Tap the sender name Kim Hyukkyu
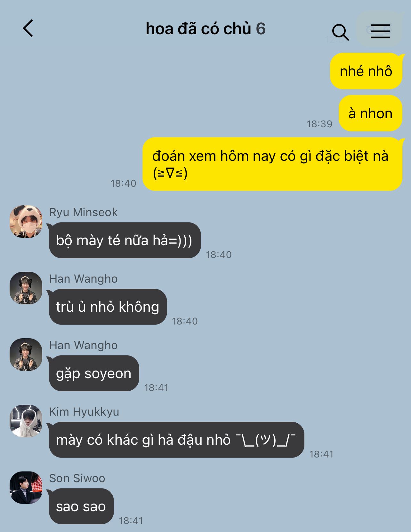The height and width of the screenshot is (532, 411). tap(84, 412)
